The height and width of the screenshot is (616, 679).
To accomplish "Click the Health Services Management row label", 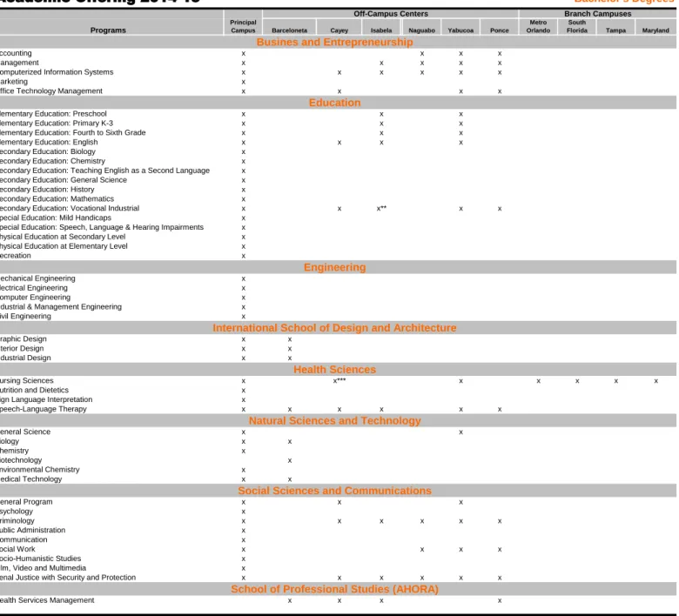I will pyautogui.click(x=47, y=600).
